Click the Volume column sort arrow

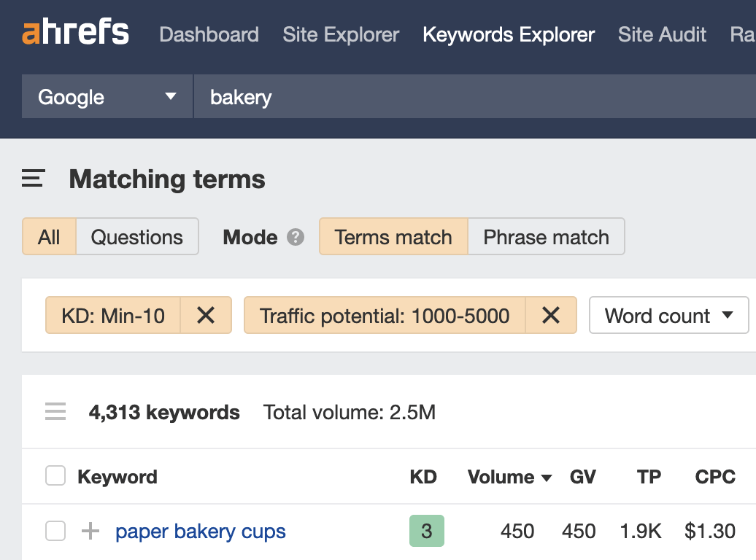546,478
